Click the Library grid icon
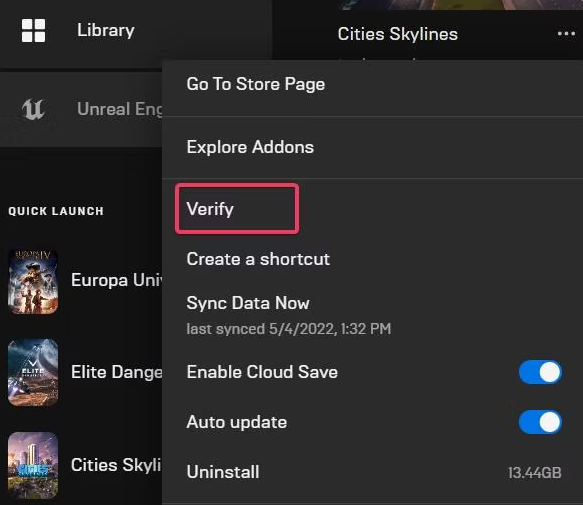The width and height of the screenshot is (583, 505). coord(33,30)
